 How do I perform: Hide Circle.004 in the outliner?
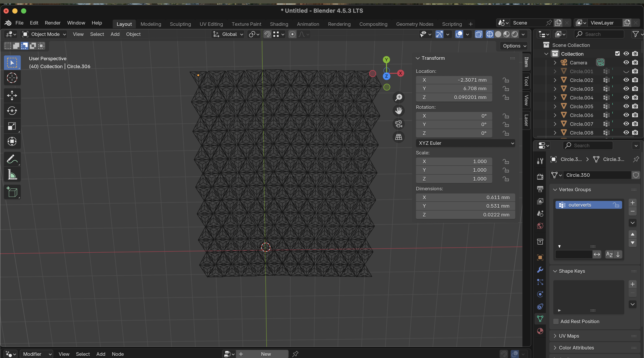click(626, 97)
